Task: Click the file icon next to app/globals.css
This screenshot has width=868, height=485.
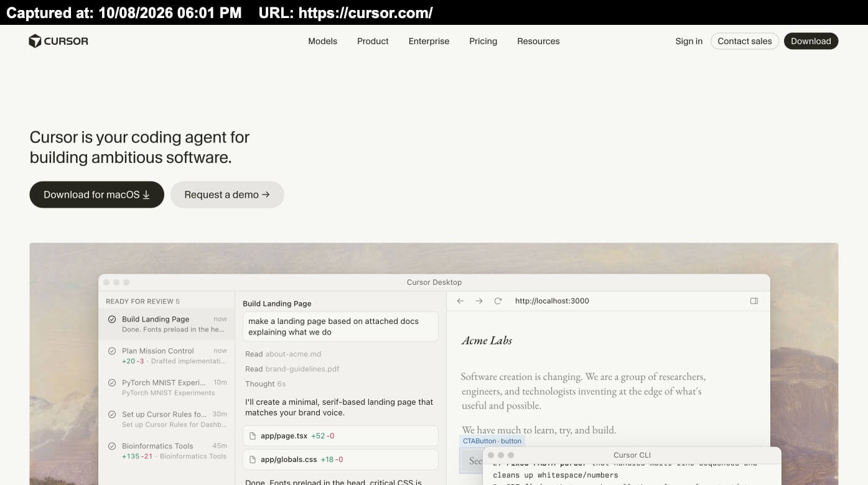Action: 253,460
